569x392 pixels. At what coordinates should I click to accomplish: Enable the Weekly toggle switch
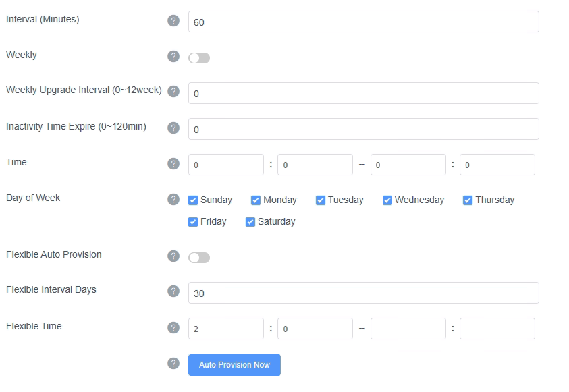click(199, 58)
